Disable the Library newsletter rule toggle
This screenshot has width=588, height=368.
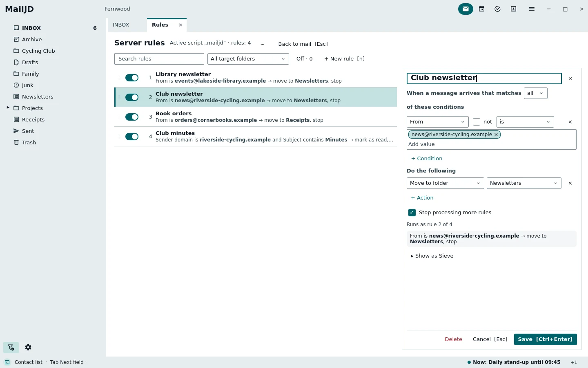132,78
